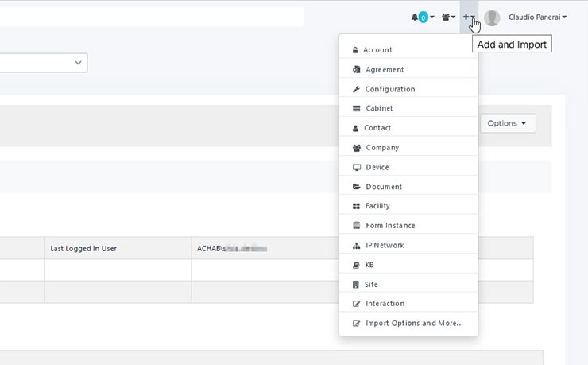Viewport: 588px width, 365px height.
Task: Open the users group icon menu
Action: pyautogui.click(x=447, y=17)
